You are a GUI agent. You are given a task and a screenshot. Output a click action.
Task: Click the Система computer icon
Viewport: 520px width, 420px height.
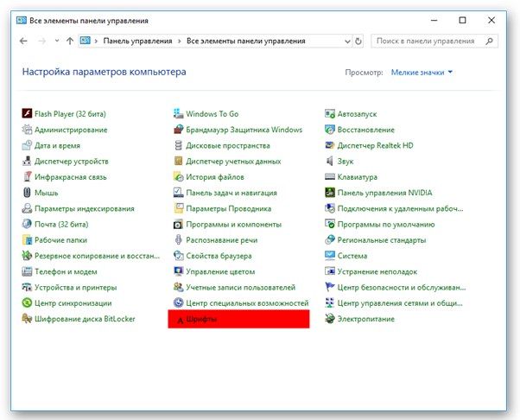(x=330, y=256)
